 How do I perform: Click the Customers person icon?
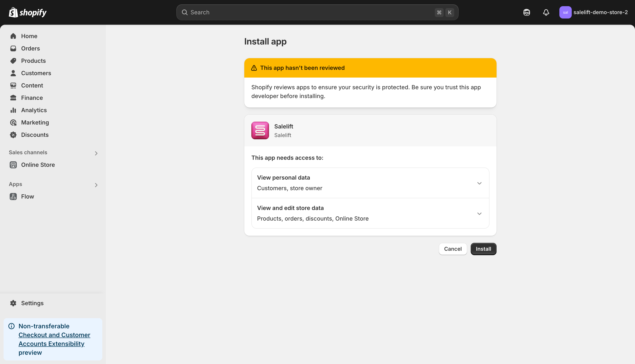pos(13,73)
